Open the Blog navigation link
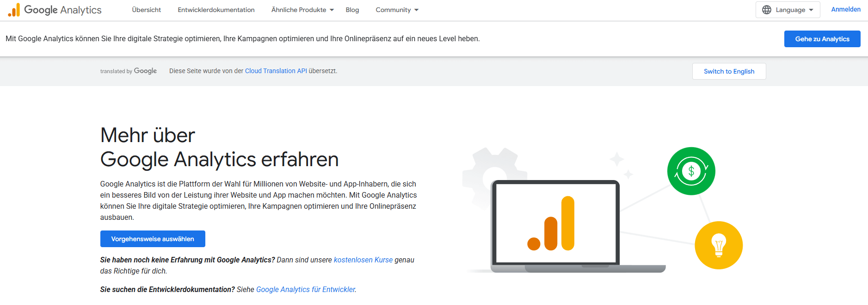This screenshot has width=868, height=305. pos(352,10)
